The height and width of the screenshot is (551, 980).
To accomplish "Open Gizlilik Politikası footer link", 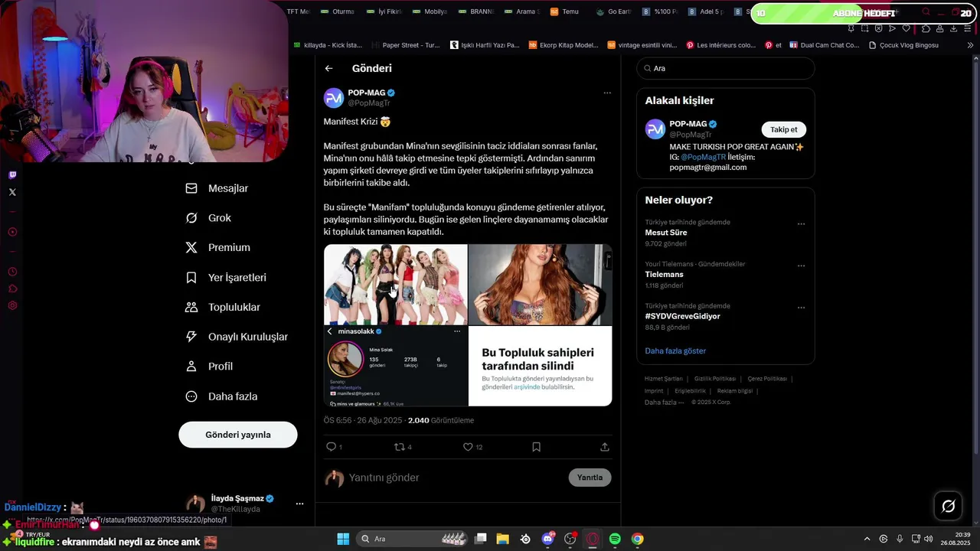I will (x=715, y=379).
